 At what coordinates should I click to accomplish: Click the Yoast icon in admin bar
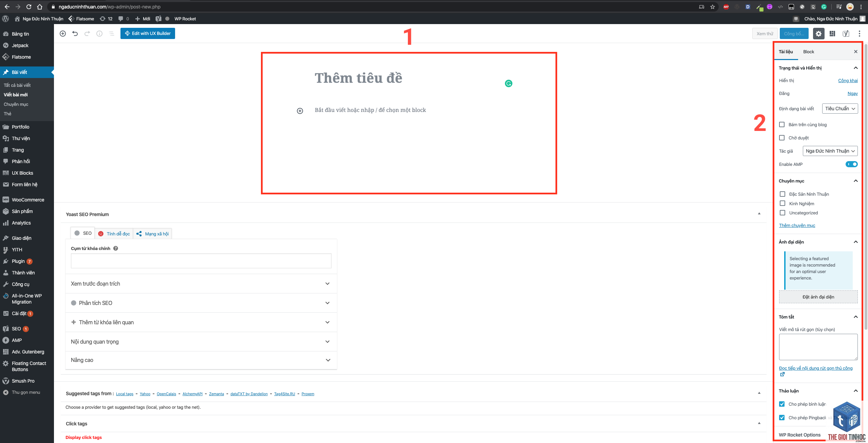pyautogui.click(x=158, y=19)
